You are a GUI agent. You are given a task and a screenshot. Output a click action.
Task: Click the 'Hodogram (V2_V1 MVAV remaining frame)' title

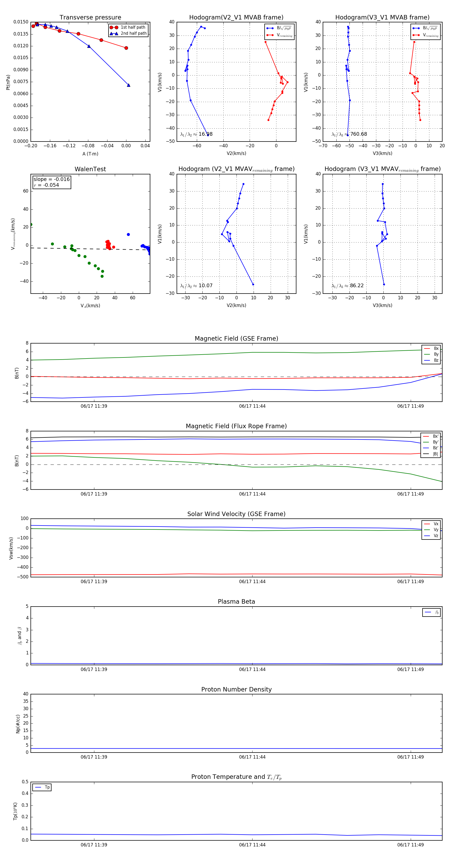click(x=236, y=169)
